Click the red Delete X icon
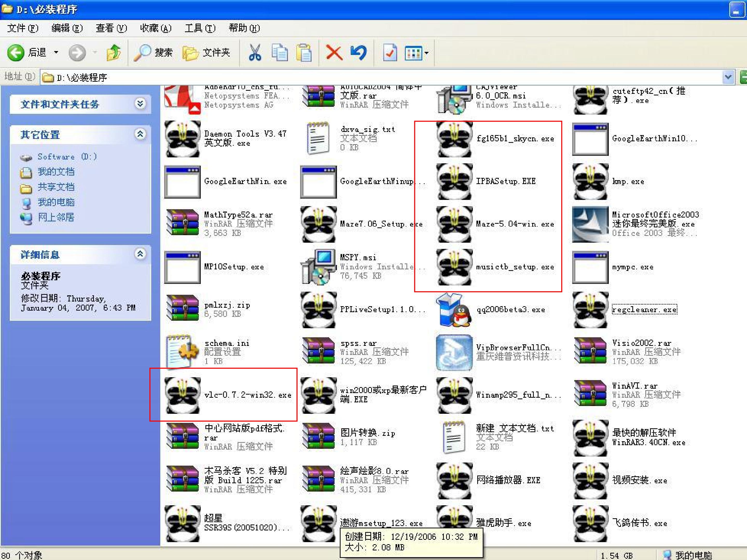The image size is (747, 560). coord(334,53)
